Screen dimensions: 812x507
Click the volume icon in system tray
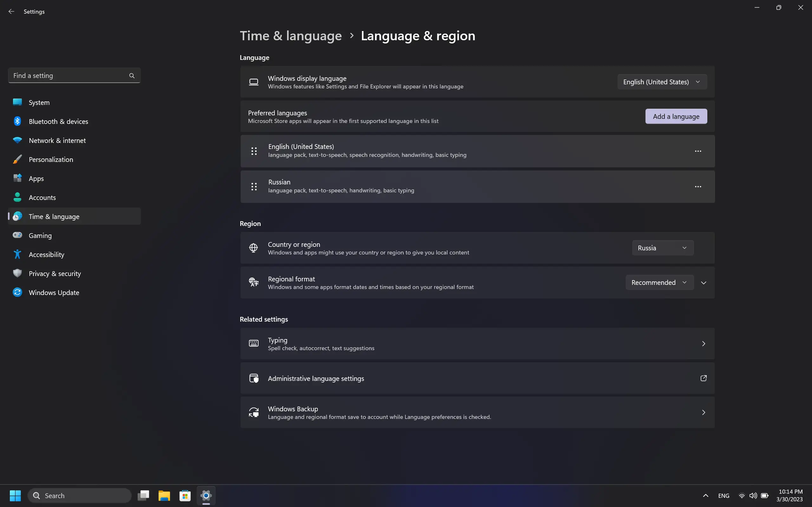[753, 496]
